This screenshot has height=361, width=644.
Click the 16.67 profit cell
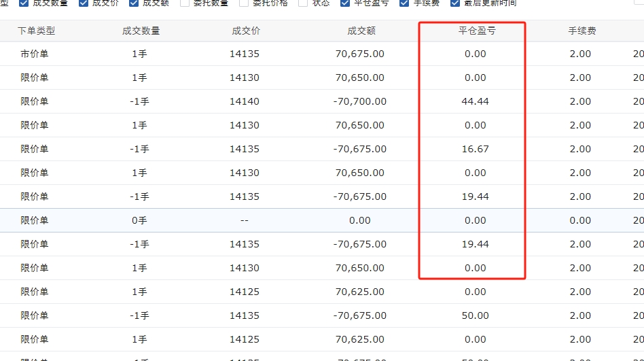(476, 150)
